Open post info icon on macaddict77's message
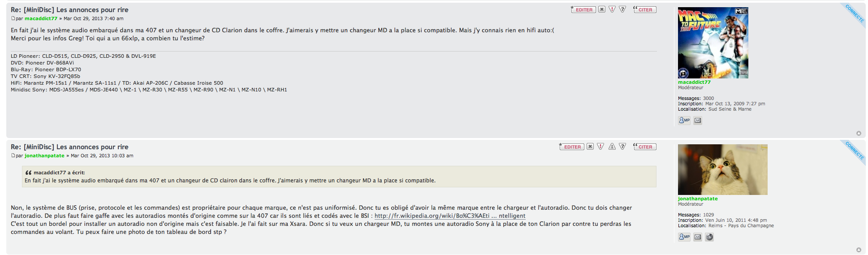This screenshot has width=868, height=255. (622, 9)
